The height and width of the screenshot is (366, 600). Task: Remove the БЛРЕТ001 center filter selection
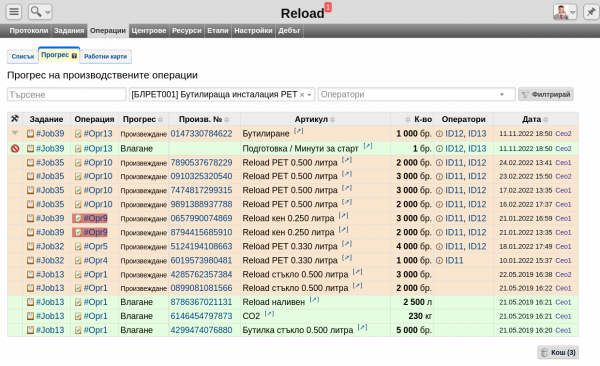302,95
